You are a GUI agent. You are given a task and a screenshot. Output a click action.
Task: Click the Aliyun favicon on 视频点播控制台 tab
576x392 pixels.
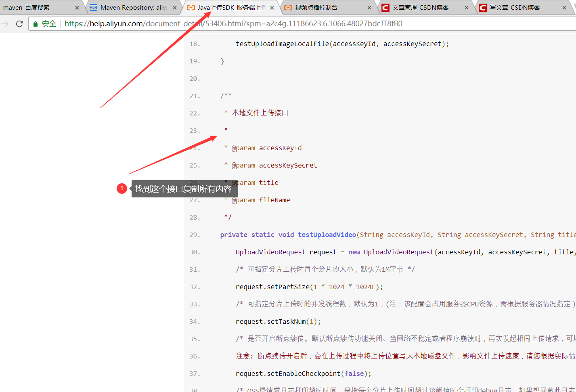[x=288, y=8]
